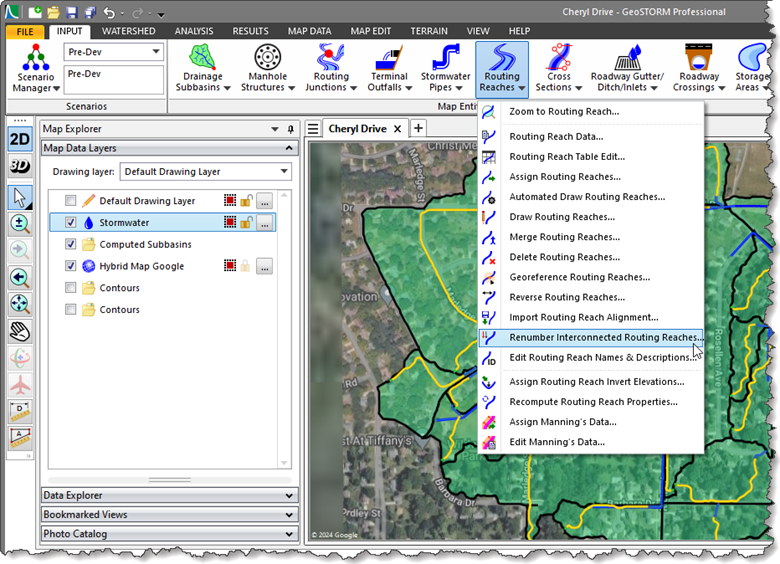Toggle lock on Hybrid Map Google layer
780x564 pixels.
(x=245, y=266)
